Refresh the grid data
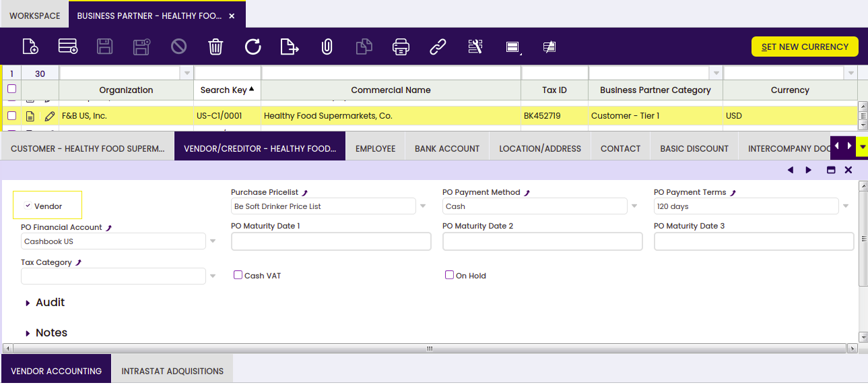Image resolution: width=868 pixels, height=385 pixels. point(253,47)
